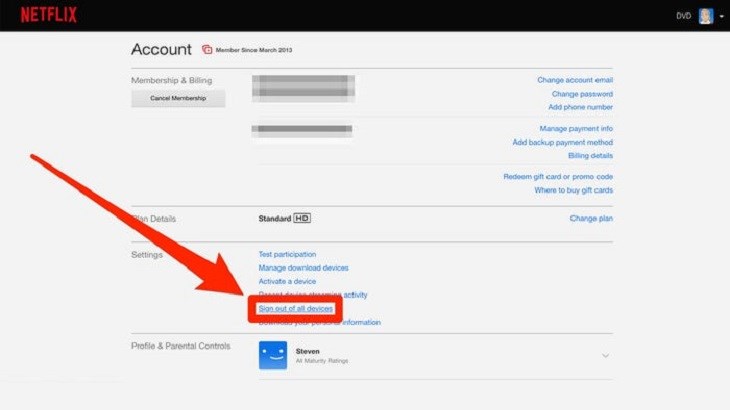Click Manage download devices

click(303, 268)
